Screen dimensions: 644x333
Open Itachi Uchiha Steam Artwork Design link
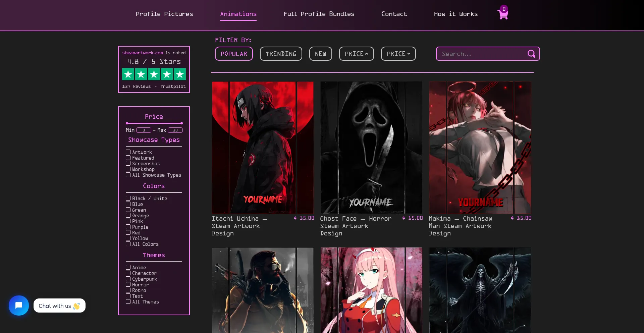pos(239,226)
